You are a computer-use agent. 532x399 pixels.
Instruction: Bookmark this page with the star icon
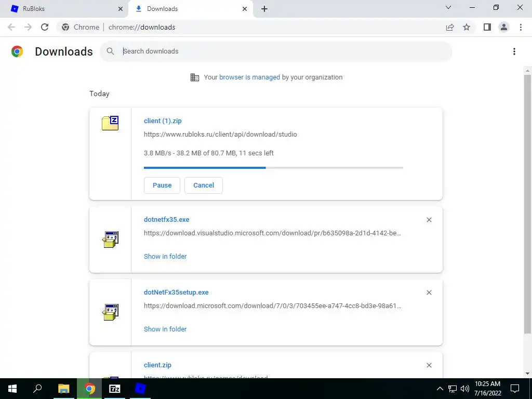tap(467, 27)
